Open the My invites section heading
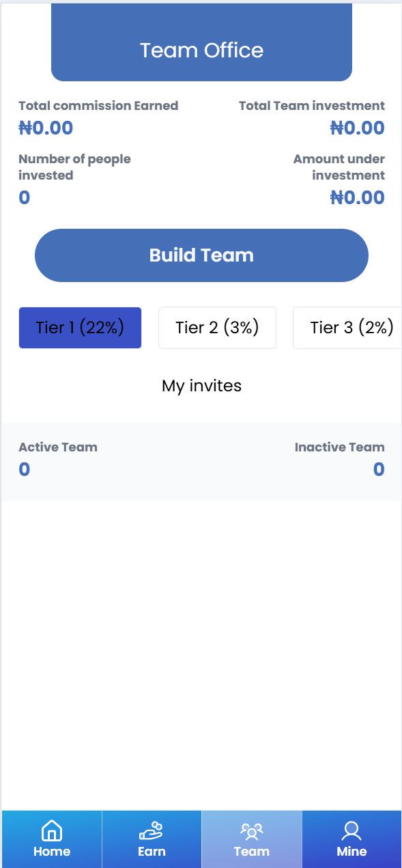 click(201, 386)
